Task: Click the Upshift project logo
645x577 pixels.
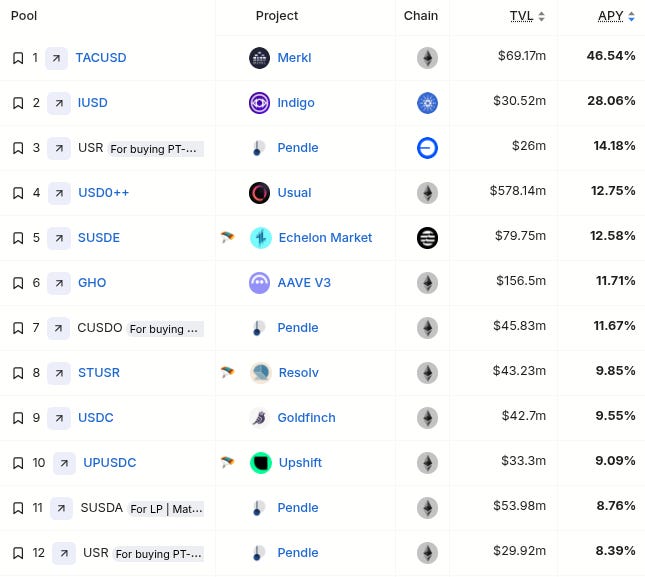Action: 261,463
